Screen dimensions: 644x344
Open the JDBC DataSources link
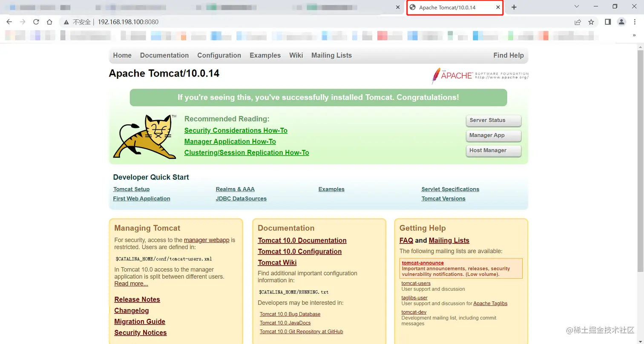241,198
